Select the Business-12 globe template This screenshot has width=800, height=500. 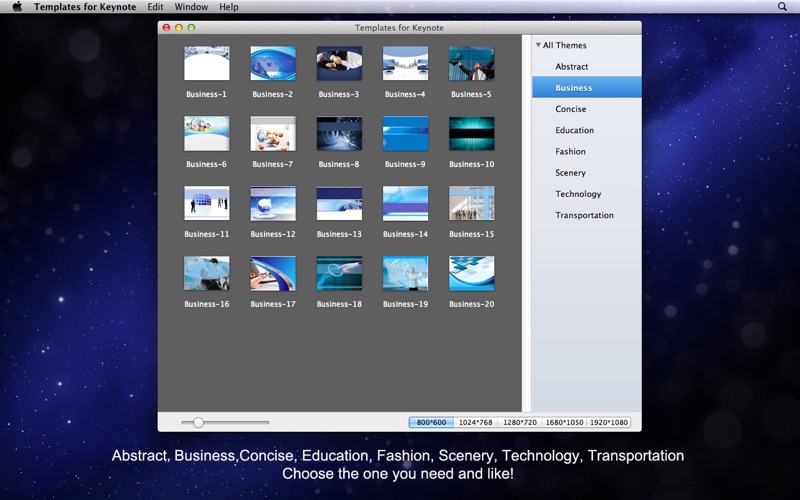[x=273, y=203]
